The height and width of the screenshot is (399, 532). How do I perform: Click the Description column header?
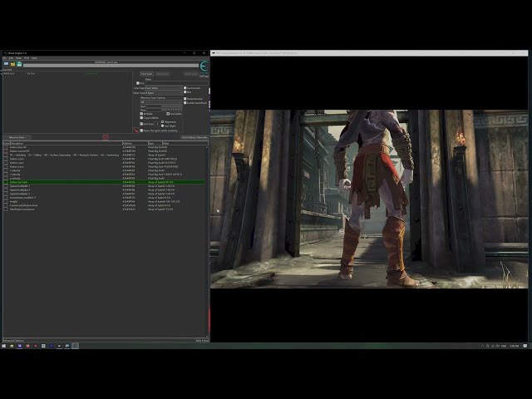(66, 144)
